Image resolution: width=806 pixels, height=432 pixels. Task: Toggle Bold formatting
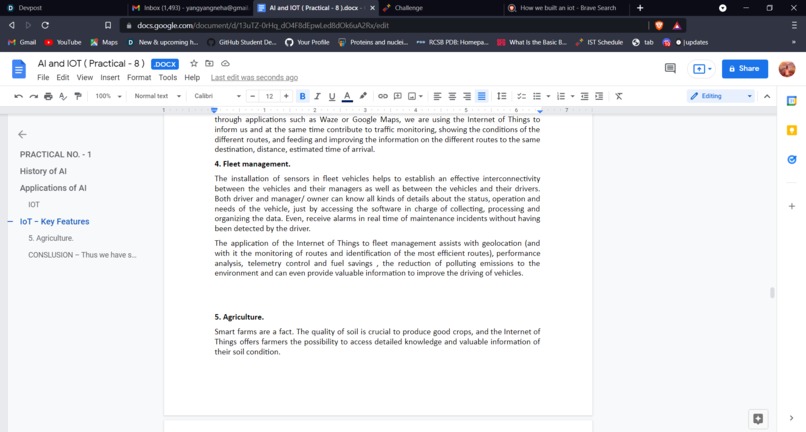[x=302, y=96]
